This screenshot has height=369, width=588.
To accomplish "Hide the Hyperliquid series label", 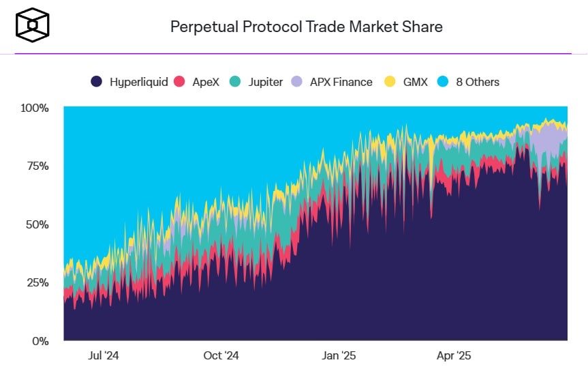I will click(x=138, y=82).
